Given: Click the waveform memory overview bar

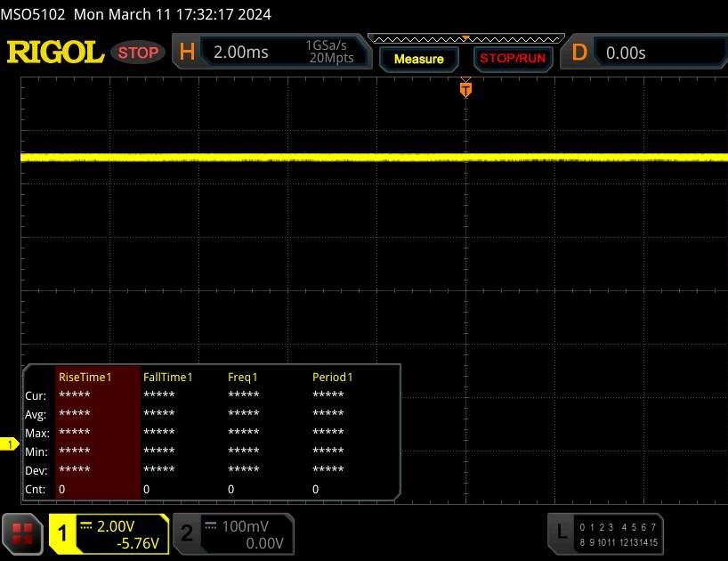Looking at the screenshot, I should [466, 38].
